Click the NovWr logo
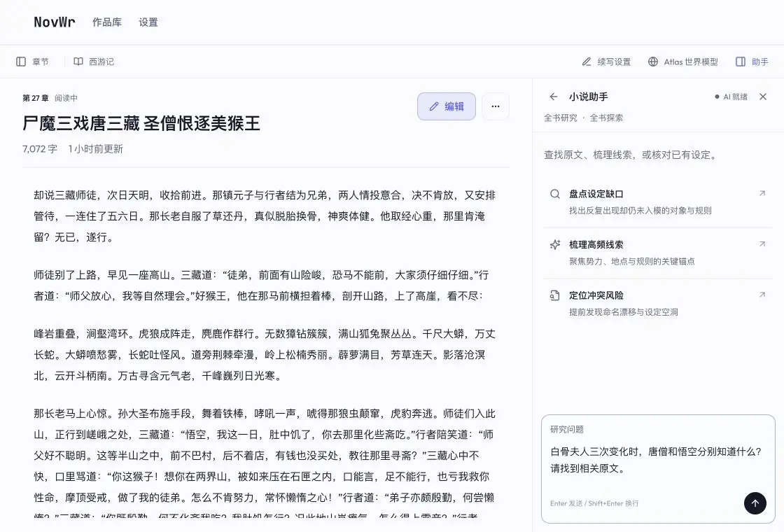Image resolution: width=784 pixels, height=532 pixels. coord(55,22)
